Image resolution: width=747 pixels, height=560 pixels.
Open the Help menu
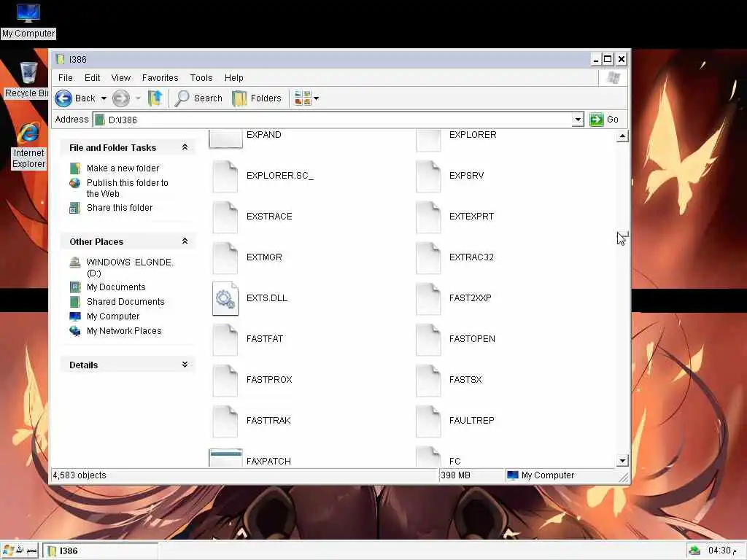pyautogui.click(x=234, y=77)
